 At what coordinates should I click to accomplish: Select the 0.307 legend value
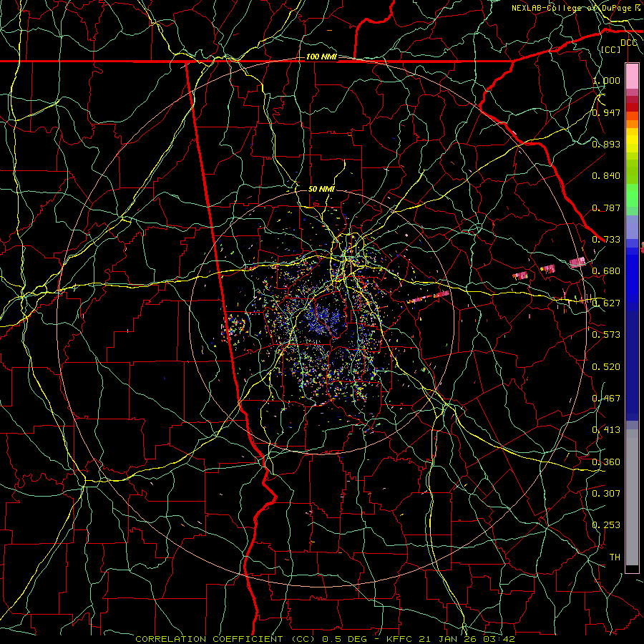pyautogui.click(x=606, y=494)
